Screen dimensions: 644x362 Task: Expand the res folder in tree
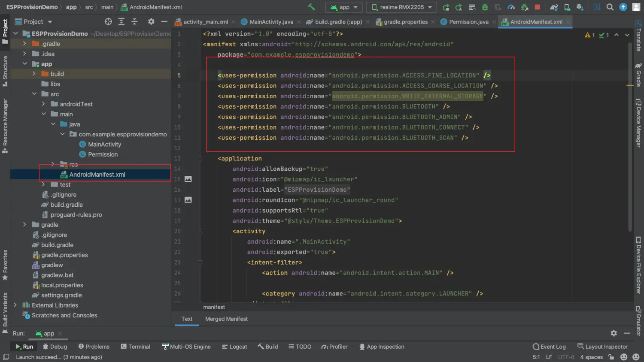53,164
